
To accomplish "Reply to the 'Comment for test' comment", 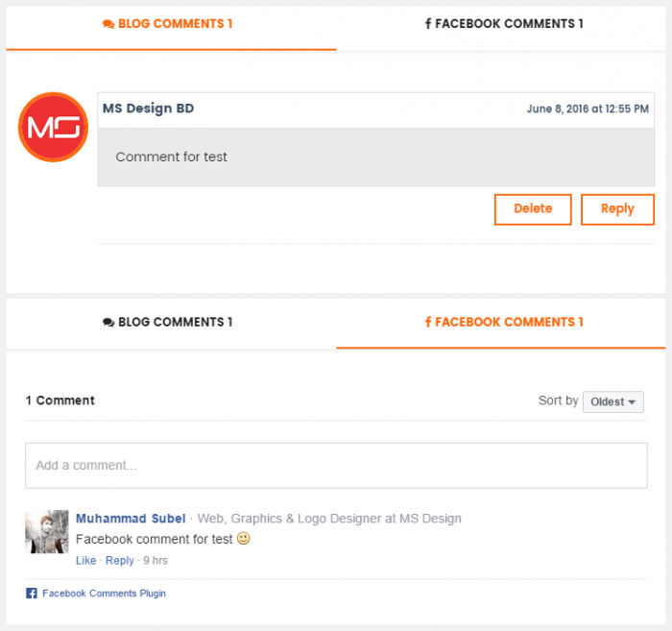I will pos(617,209).
